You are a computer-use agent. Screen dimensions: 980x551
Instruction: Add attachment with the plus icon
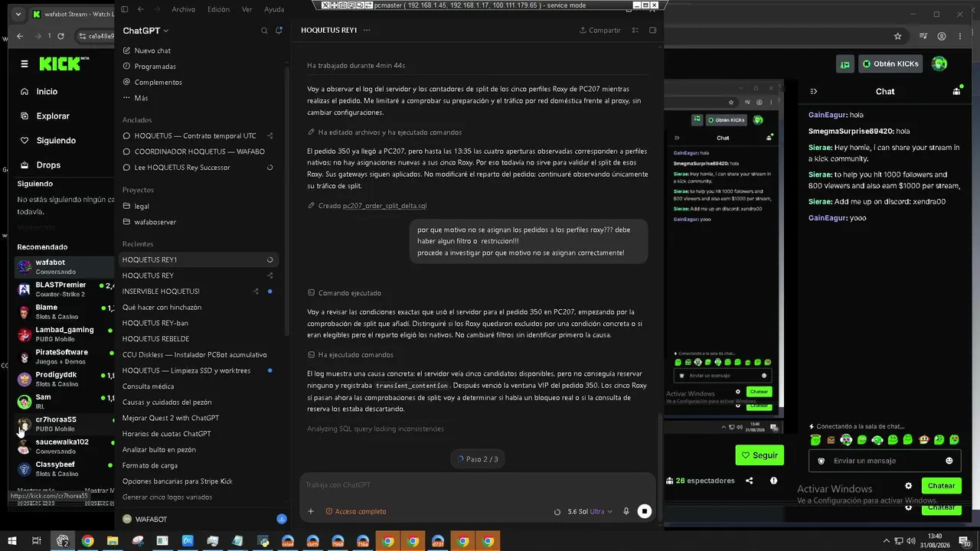point(311,511)
